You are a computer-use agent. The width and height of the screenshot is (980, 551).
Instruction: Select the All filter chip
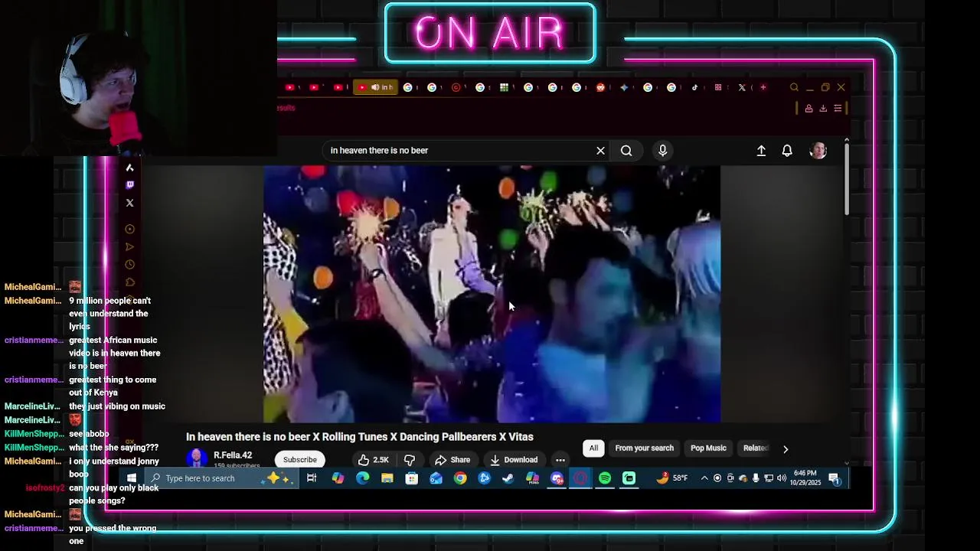tap(593, 448)
